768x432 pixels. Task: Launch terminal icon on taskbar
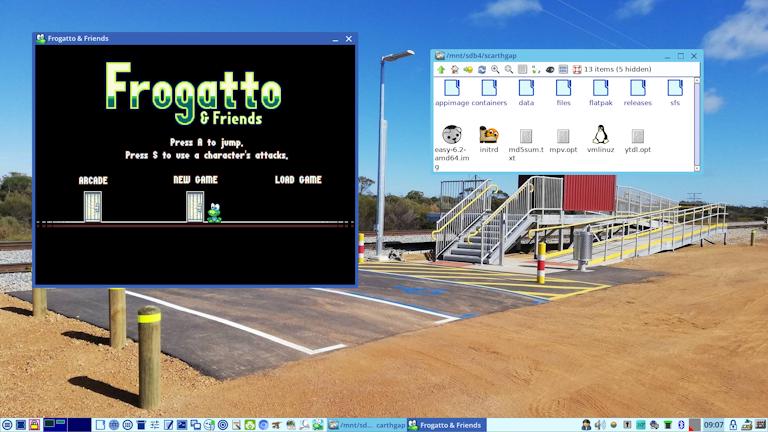coord(182,425)
